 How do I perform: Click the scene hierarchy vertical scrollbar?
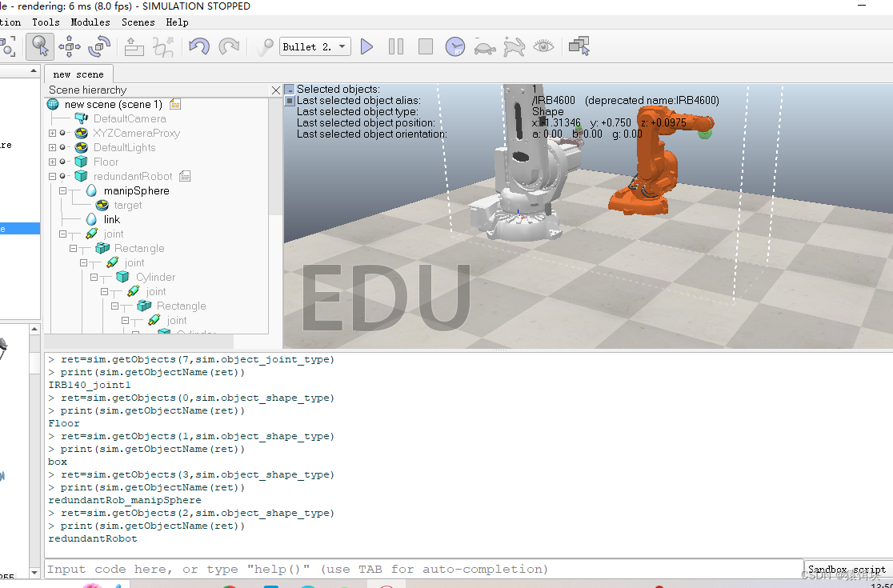click(275, 157)
